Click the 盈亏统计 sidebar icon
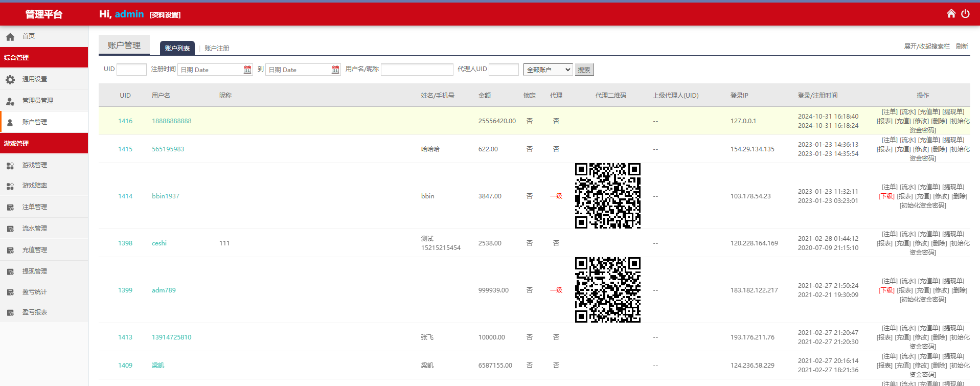Image resolution: width=980 pixels, height=386 pixels. click(x=10, y=292)
